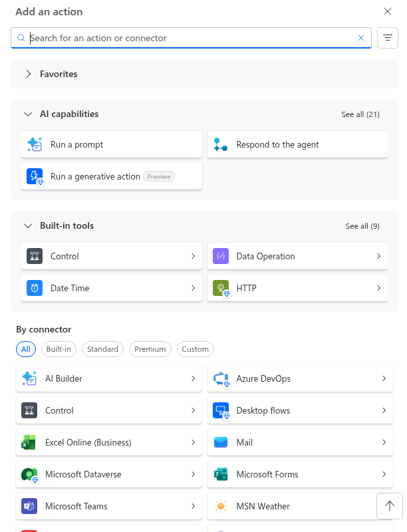Select the All connector filter

coord(26,349)
